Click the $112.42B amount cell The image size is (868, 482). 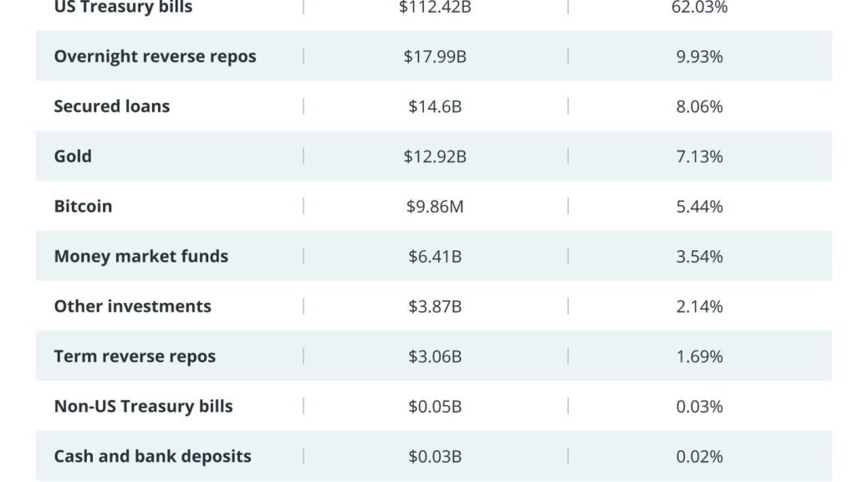click(435, 7)
